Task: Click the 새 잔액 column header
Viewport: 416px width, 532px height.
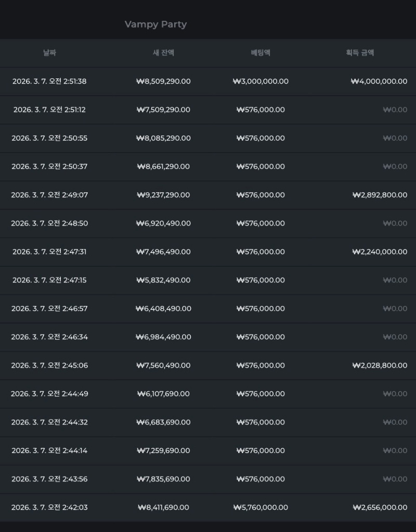Action: [x=163, y=52]
